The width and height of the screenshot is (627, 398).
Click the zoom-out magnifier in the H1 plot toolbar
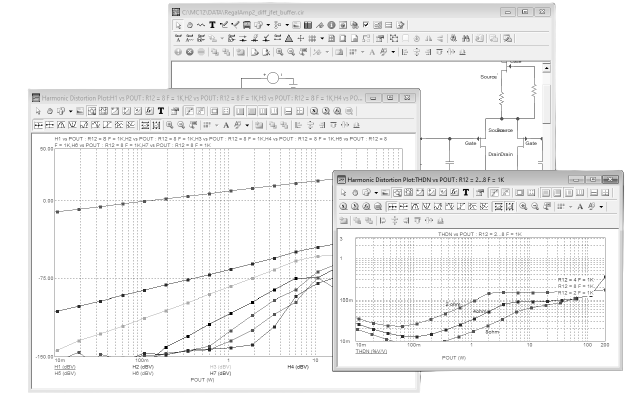coord(181,125)
